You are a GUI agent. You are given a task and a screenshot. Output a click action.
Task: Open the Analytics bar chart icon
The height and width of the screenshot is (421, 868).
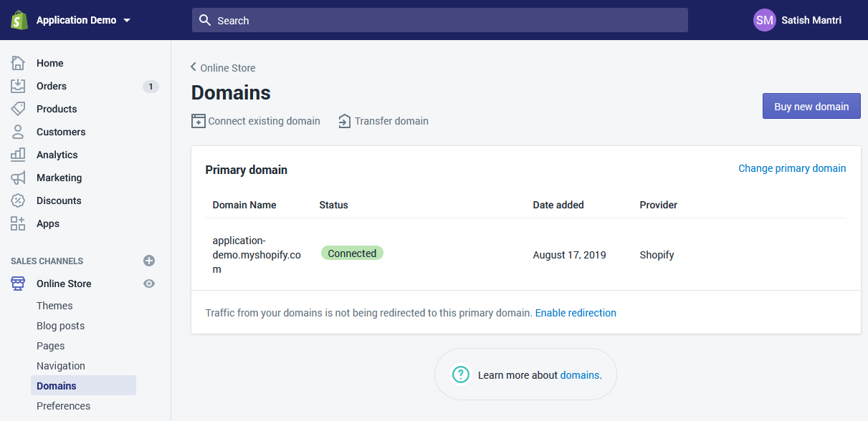pos(18,155)
